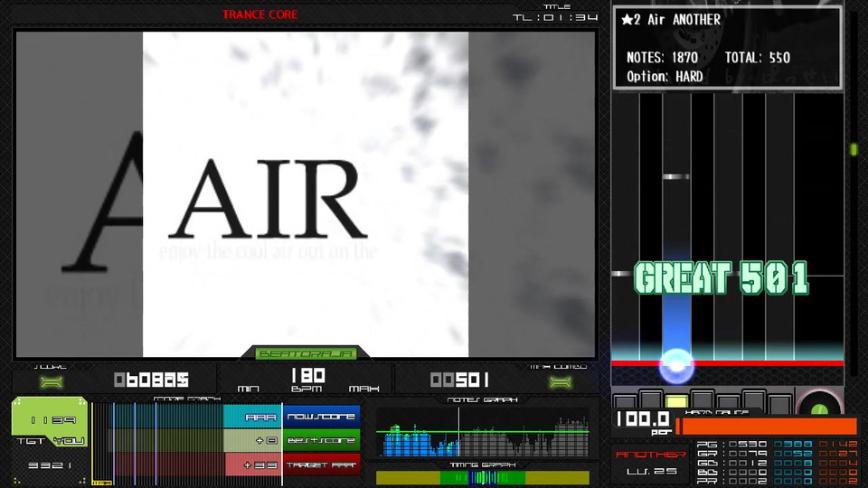Viewport: 868px width, 488px height.
Task: Select the TARGET AAA red label
Action: [321, 465]
